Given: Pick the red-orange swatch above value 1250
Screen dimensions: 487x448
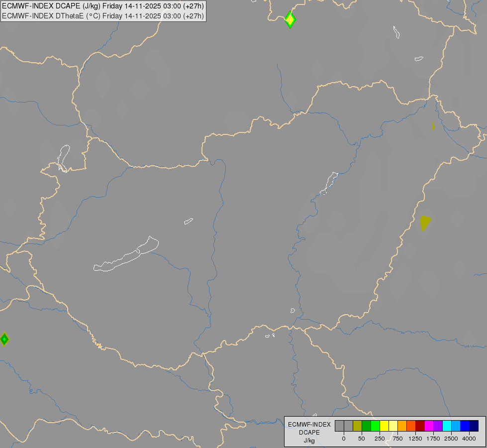Looking at the screenshot, I should click(411, 426).
